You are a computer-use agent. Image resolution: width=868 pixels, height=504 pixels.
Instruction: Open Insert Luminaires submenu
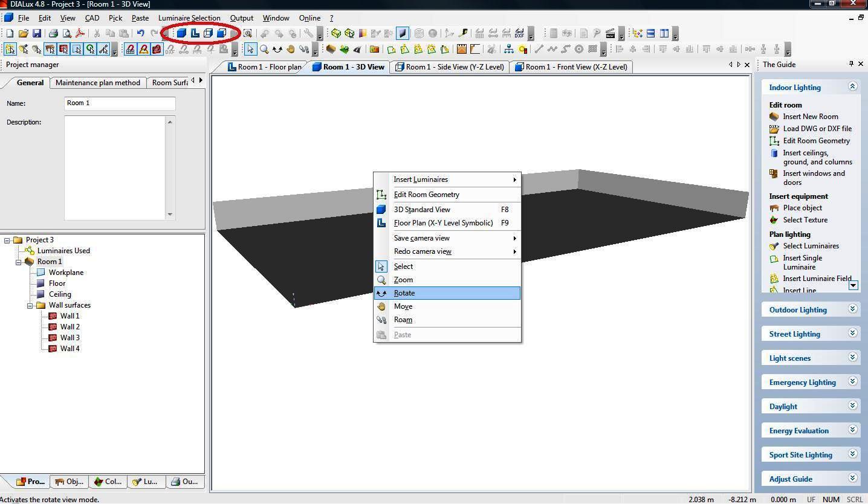click(x=447, y=179)
